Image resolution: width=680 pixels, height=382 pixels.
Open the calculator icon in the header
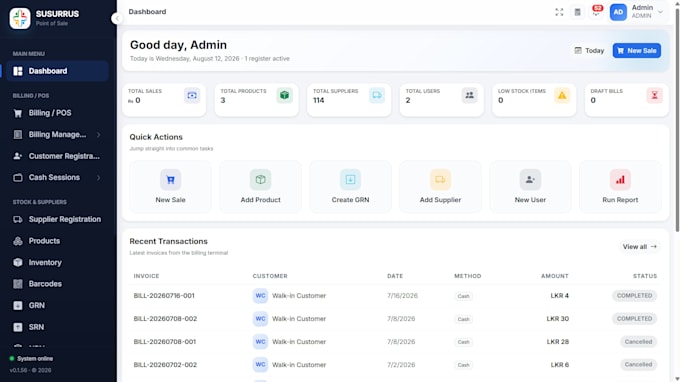577,12
